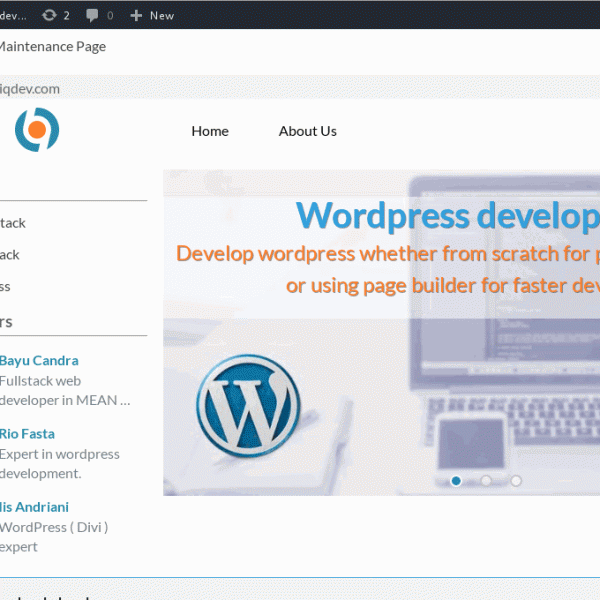Click the site name 'dev...' in admin bar
Screen dimensions: 600x600
click(13, 15)
